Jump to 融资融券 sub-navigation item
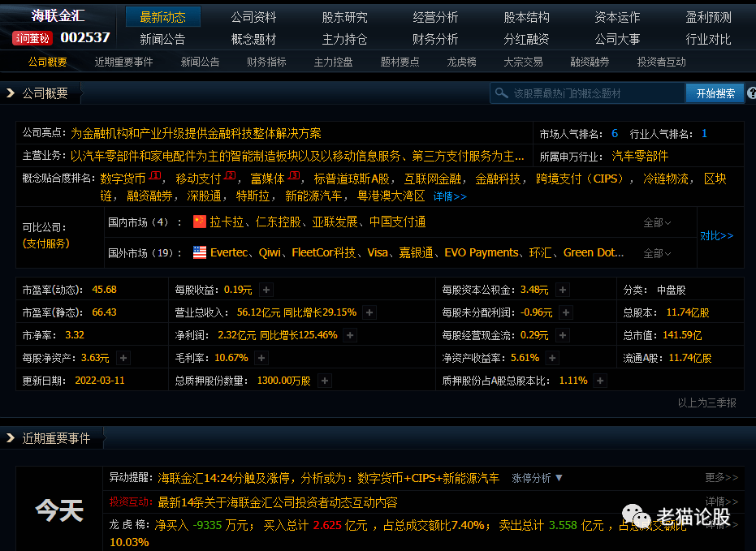The image size is (756, 551). click(590, 62)
